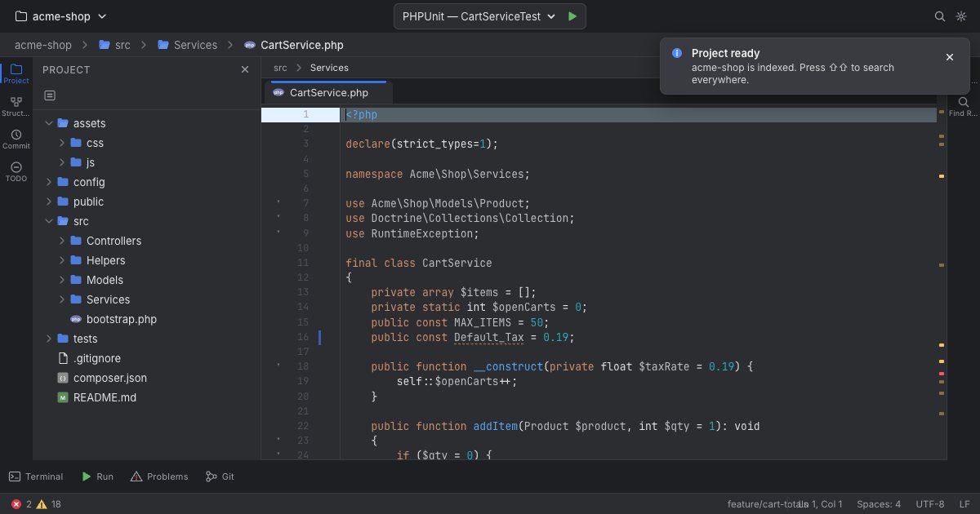This screenshot has height=514, width=980.
Task: Expand the Helpers folder
Action: click(62, 260)
